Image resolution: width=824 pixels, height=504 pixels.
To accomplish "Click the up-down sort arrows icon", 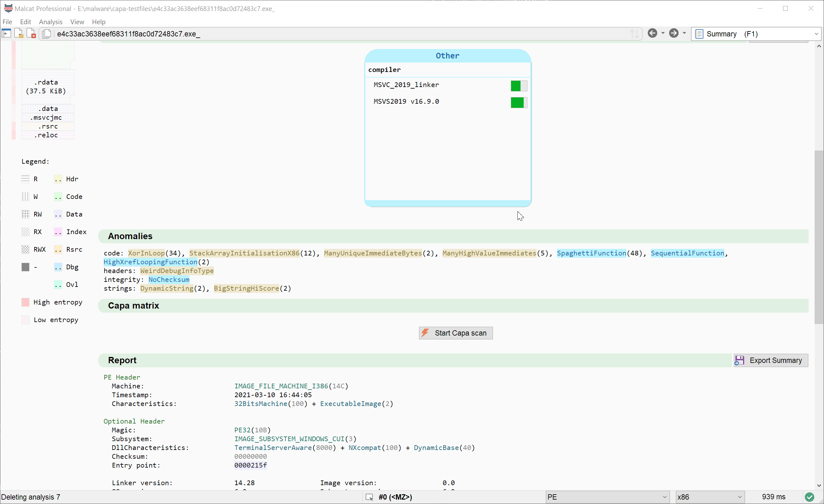I will [x=634, y=34].
